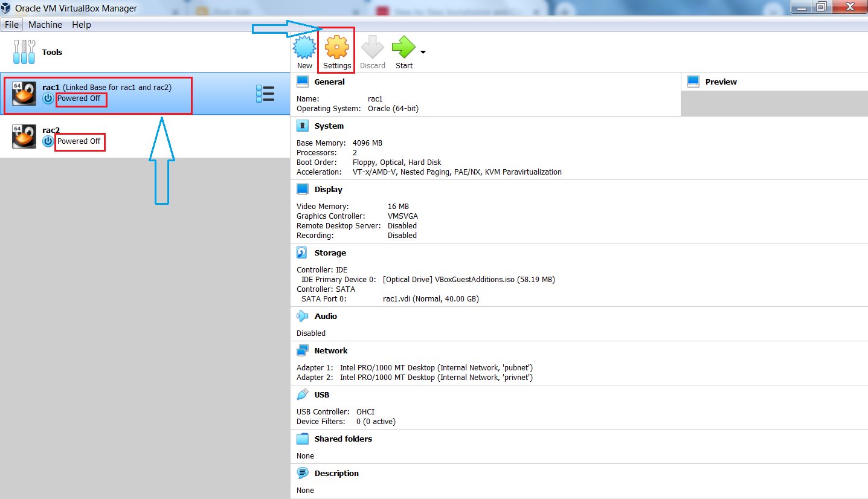Click the gray Preview thumbnail area

(774, 103)
